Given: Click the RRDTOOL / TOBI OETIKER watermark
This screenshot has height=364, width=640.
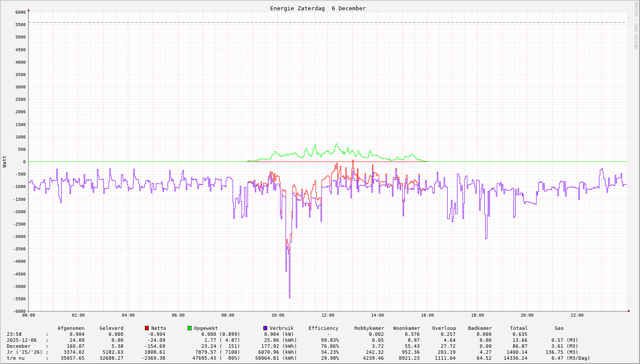Looking at the screenshot, I should (636, 26).
